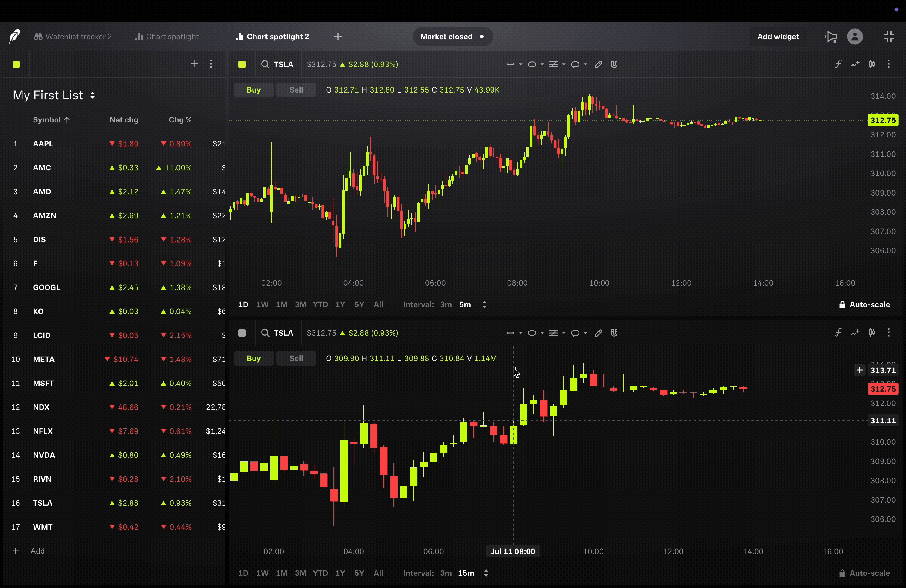Toggle Auto-scale on the top chart

coord(864,305)
